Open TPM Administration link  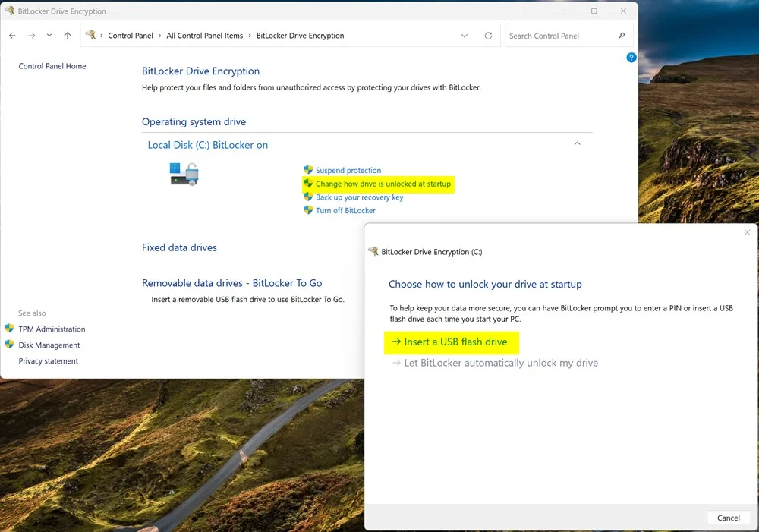click(52, 329)
